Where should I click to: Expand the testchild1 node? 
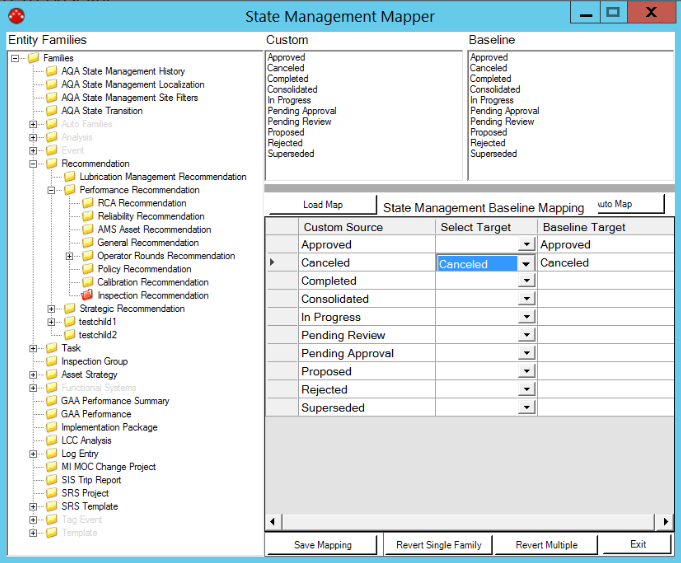tap(51, 322)
